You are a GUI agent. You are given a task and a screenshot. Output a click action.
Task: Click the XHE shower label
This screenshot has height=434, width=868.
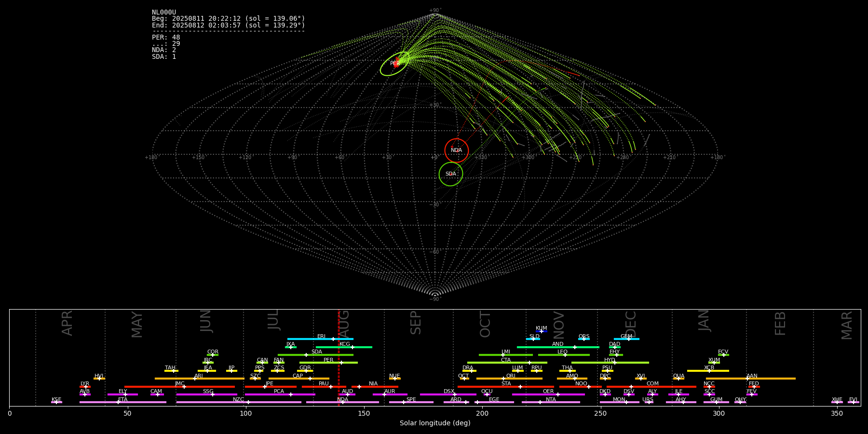pos(837,400)
